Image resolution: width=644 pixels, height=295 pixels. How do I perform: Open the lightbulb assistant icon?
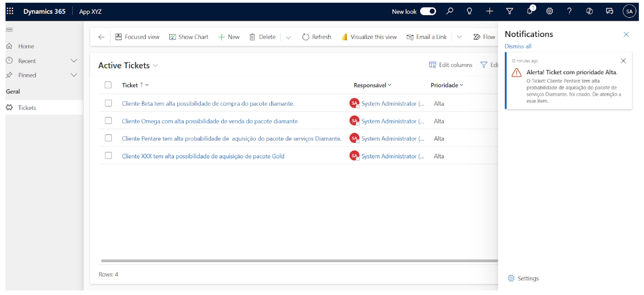470,11
